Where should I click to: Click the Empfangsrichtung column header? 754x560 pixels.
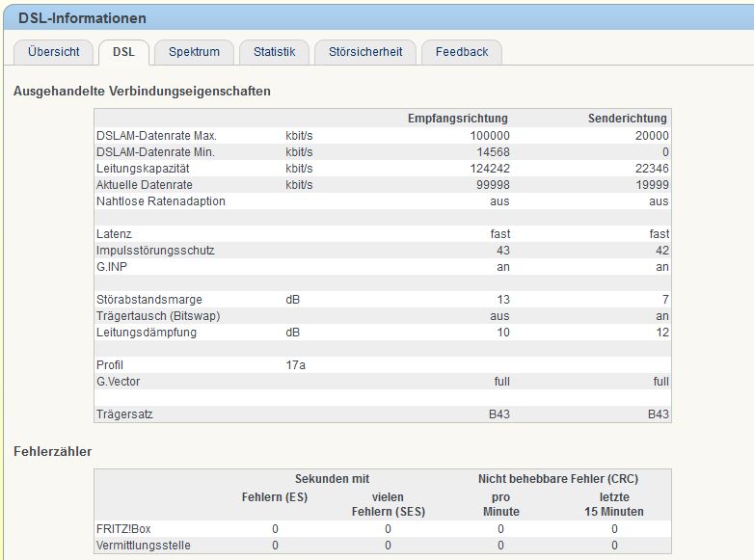(x=457, y=119)
